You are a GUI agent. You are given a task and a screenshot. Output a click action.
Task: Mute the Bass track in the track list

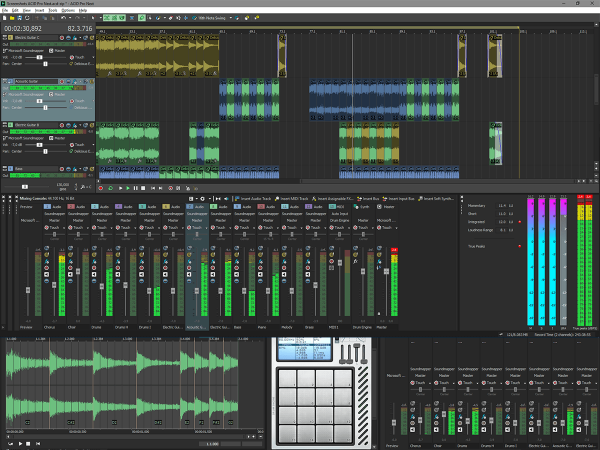tap(86, 169)
